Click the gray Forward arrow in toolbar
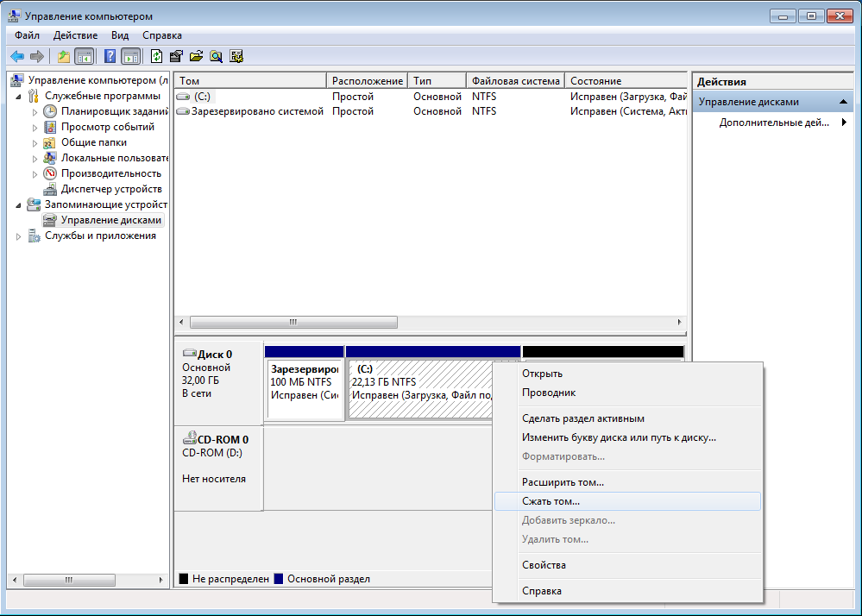This screenshot has height=616, width=862. click(x=37, y=56)
